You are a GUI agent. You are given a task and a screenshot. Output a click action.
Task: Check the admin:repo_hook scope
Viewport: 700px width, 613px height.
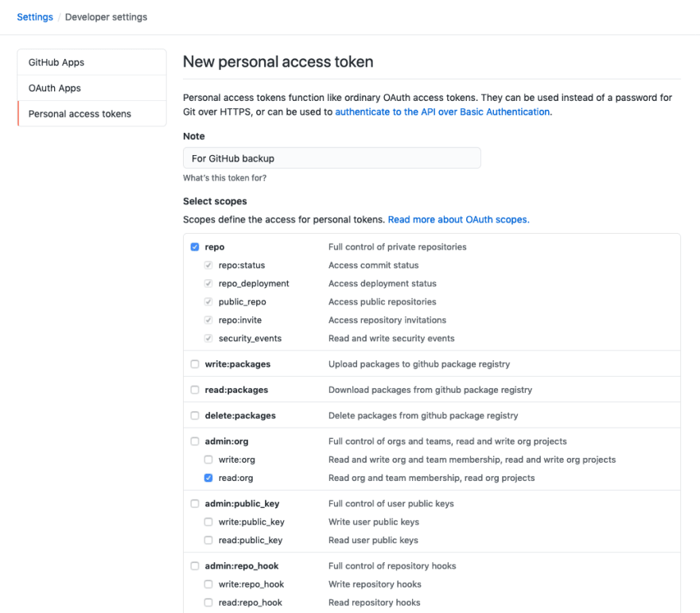click(195, 566)
